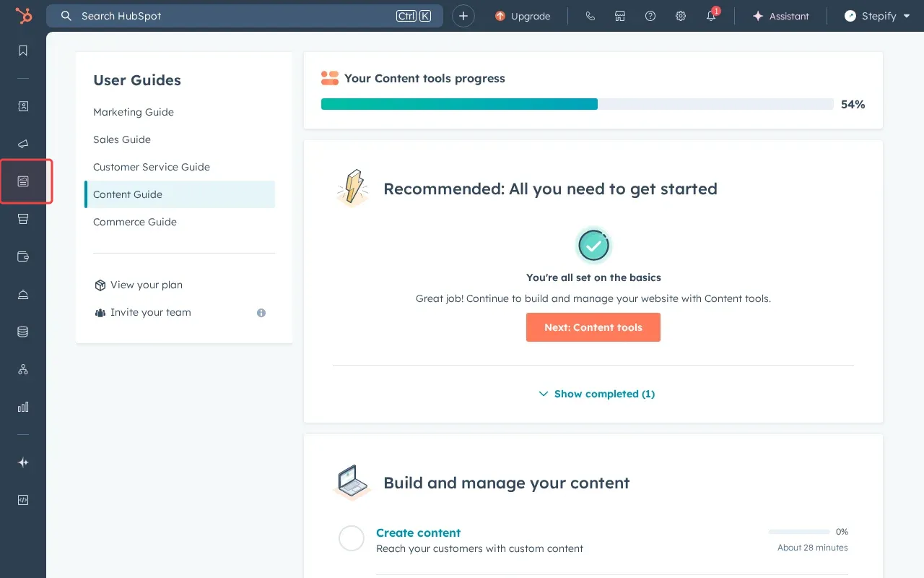Image resolution: width=924 pixels, height=578 pixels.
Task: Select Commerce Guide in User Guides
Action: [x=135, y=222]
